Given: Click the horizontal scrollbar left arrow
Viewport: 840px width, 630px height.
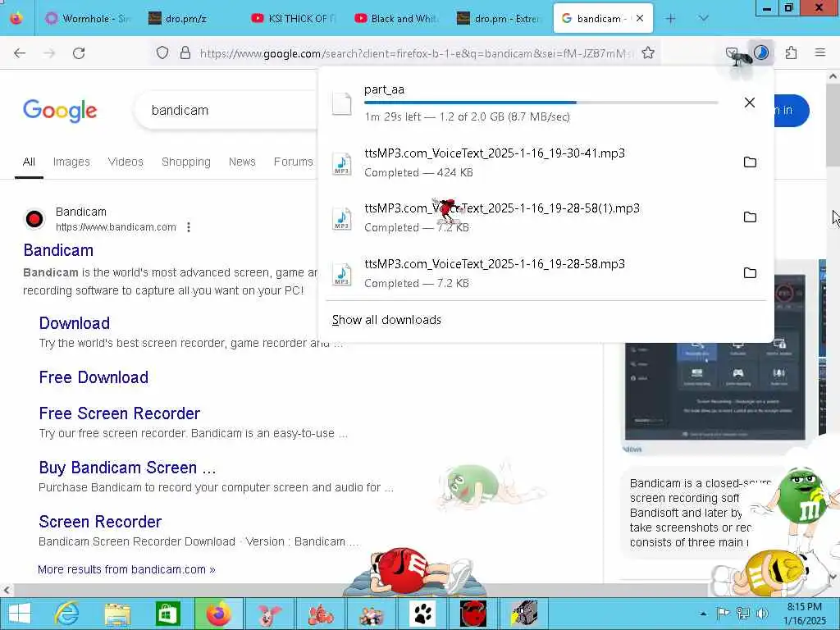Looking at the screenshot, I should [x=7, y=591].
